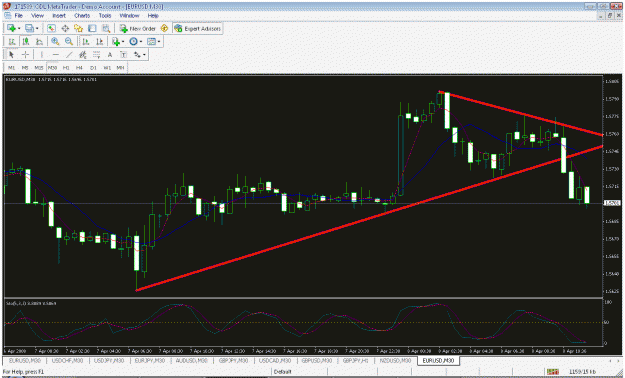Select the arrow Cursor tool
The height and width of the screenshot is (378, 625).
coord(11,55)
